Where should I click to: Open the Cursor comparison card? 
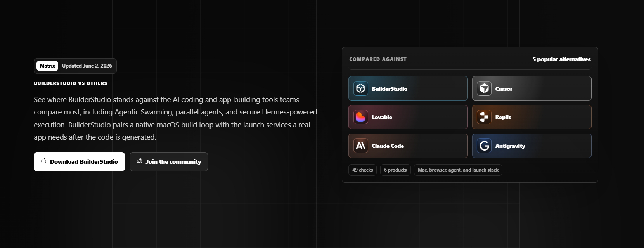click(531, 88)
